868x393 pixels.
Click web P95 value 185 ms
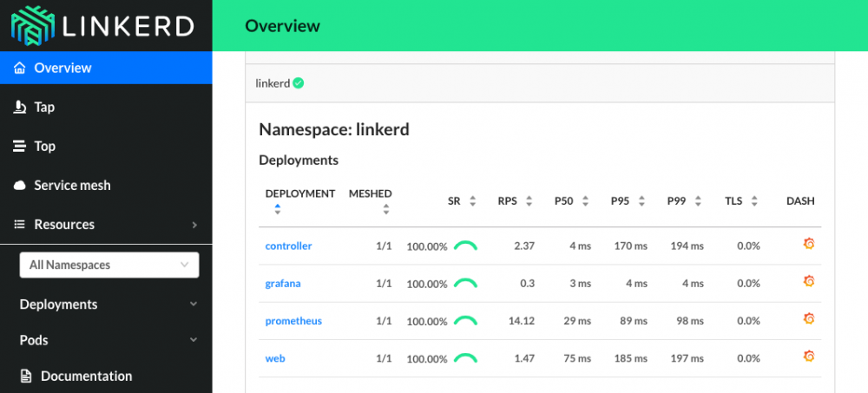coord(630,358)
